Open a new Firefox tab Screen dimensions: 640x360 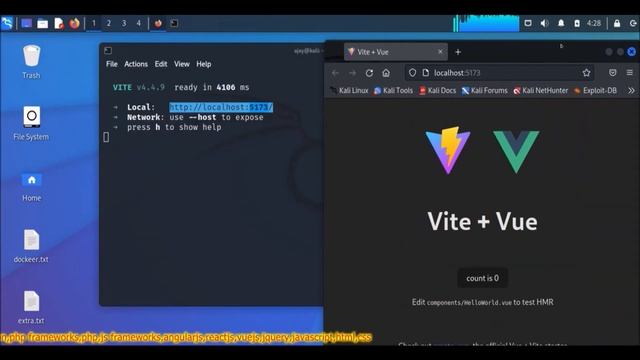tap(458, 52)
